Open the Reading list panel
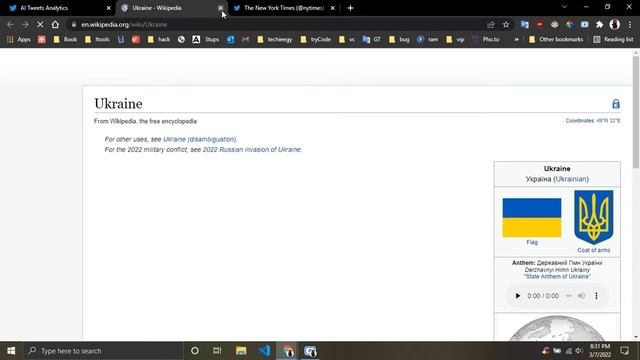Screen dimensions: 640x360 (x=613, y=40)
